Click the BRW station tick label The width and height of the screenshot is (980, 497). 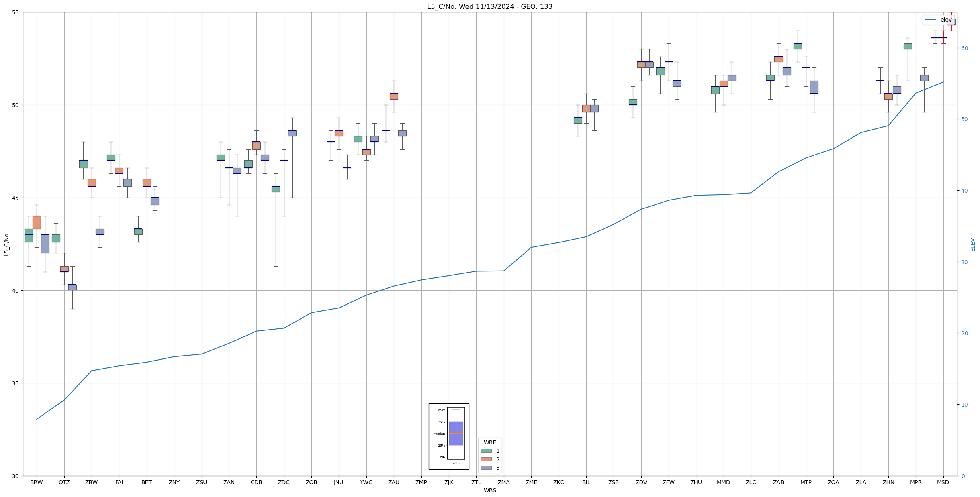coord(37,482)
